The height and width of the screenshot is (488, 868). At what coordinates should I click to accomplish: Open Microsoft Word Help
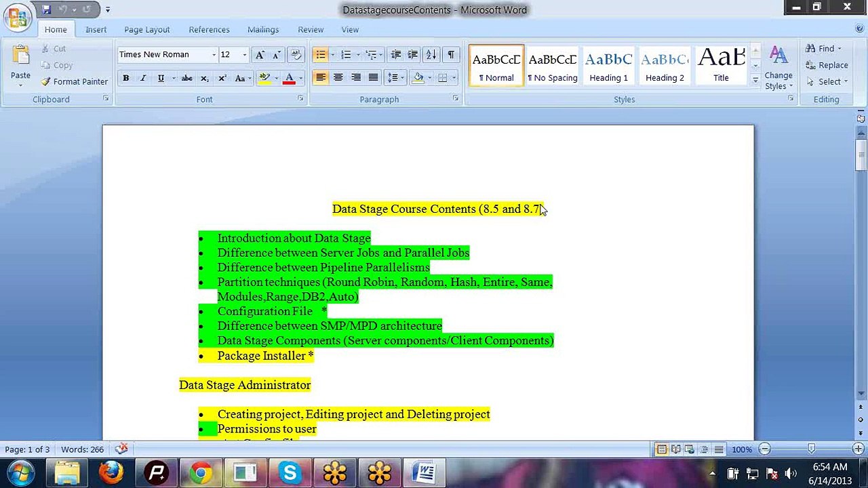coord(859,29)
